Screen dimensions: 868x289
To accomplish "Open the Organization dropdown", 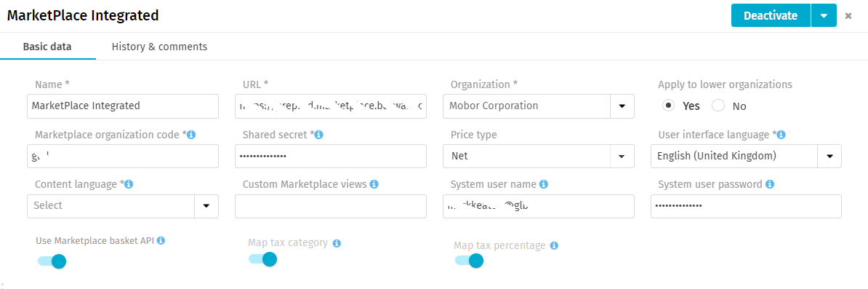I will click(622, 106).
